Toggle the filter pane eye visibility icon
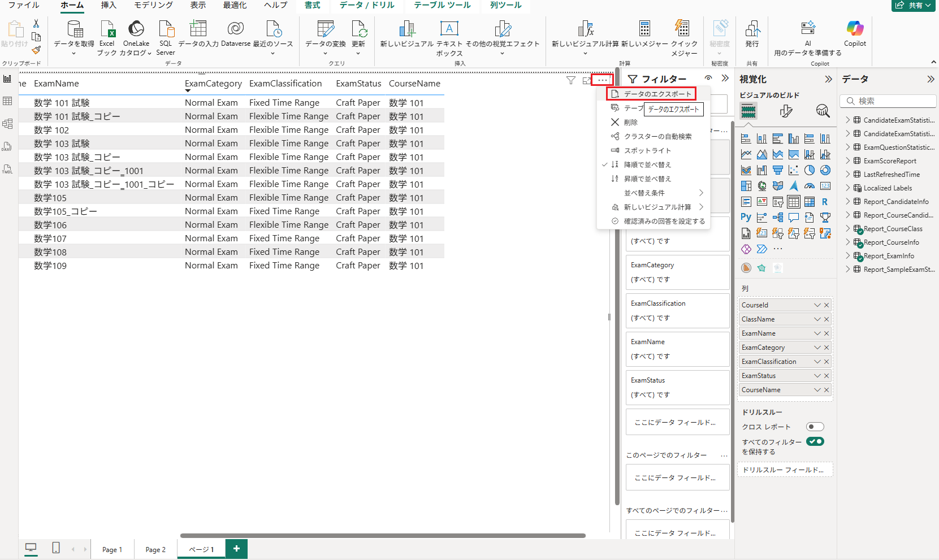The width and height of the screenshot is (939, 560). pos(708,79)
